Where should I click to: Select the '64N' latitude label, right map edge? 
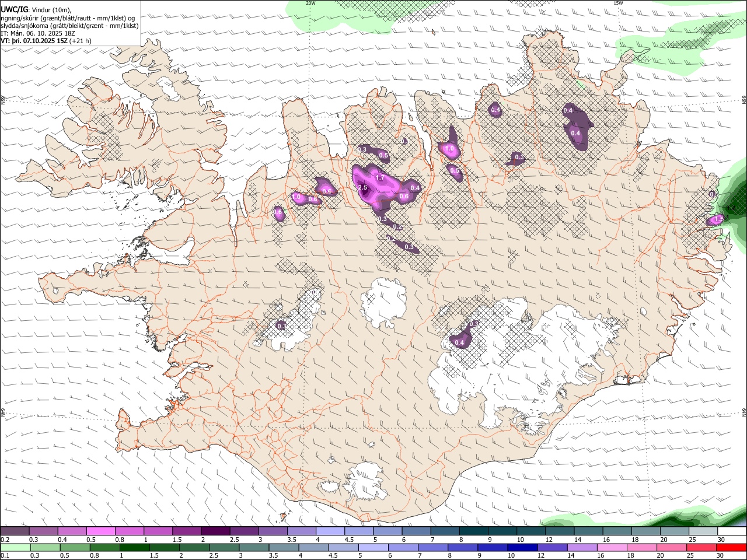(744, 412)
